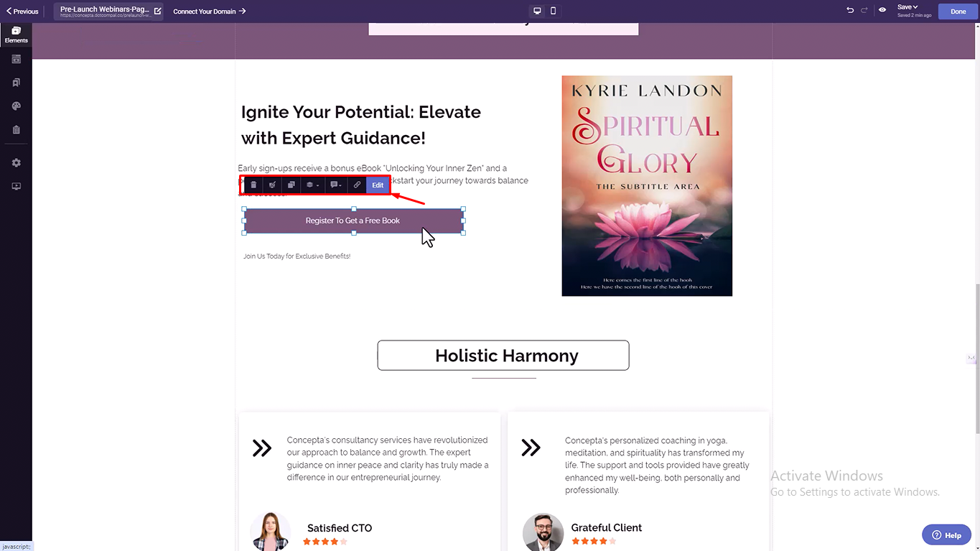The image size is (980, 551).
Task: Open the Elements panel tab
Action: [16, 34]
